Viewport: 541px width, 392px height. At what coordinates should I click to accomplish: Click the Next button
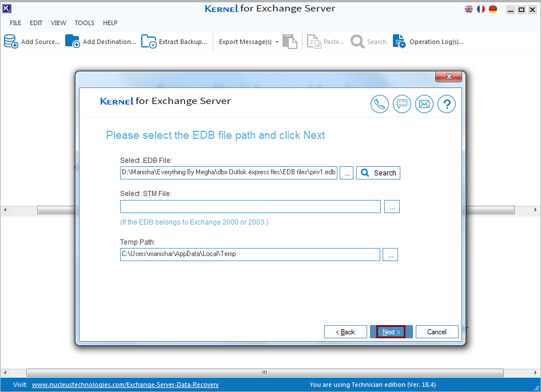[x=391, y=331]
